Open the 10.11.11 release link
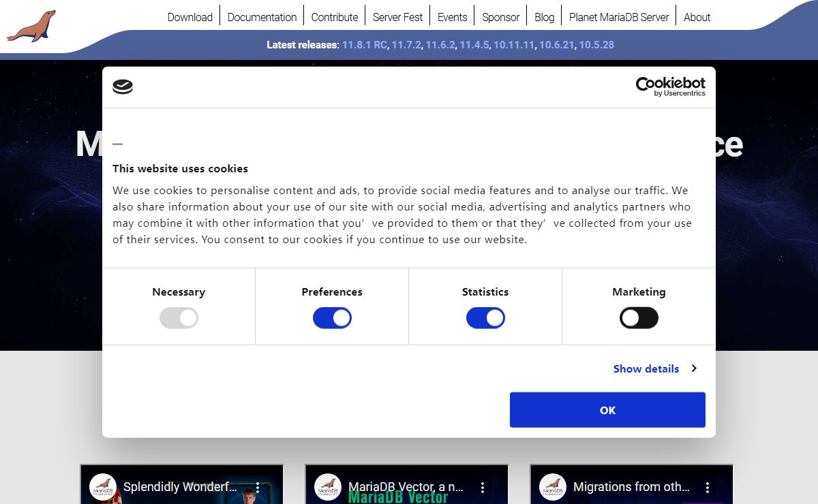 pos(514,45)
